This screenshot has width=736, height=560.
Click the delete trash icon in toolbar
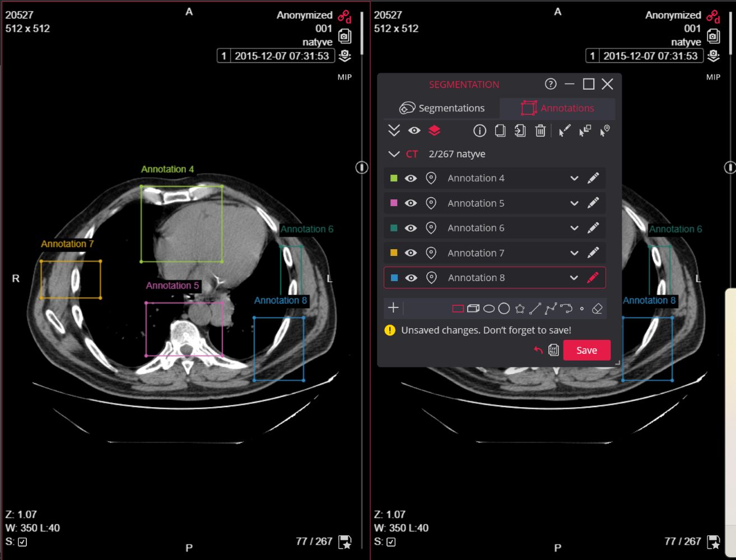540,130
